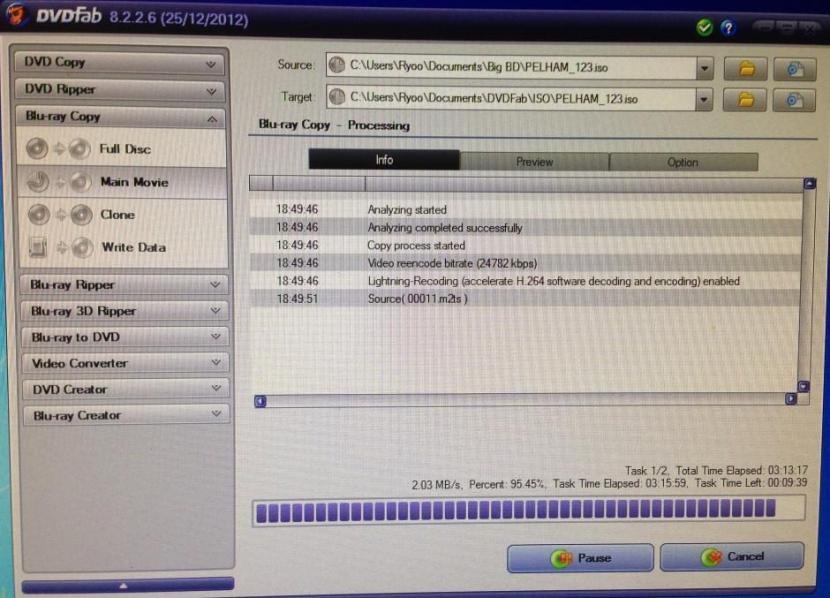Click the log scroll-up arrow

pos(809,184)
